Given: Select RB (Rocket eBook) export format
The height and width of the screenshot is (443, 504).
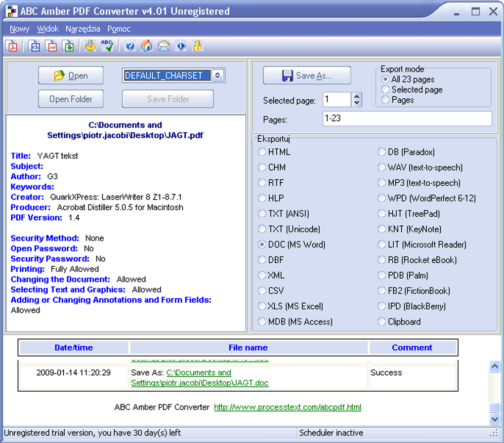Looking at the screenshot, I should 417,260.
